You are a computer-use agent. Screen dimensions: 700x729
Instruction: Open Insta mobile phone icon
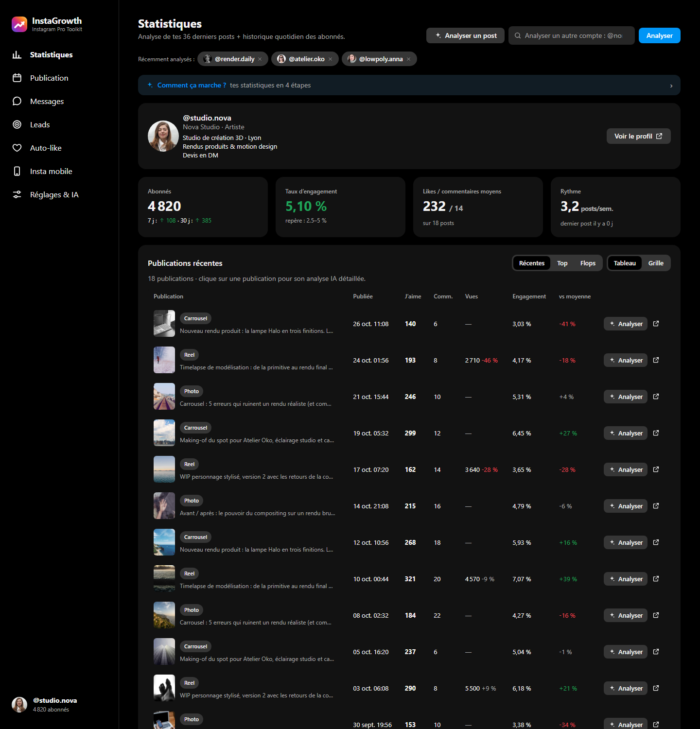coord(17,172)
